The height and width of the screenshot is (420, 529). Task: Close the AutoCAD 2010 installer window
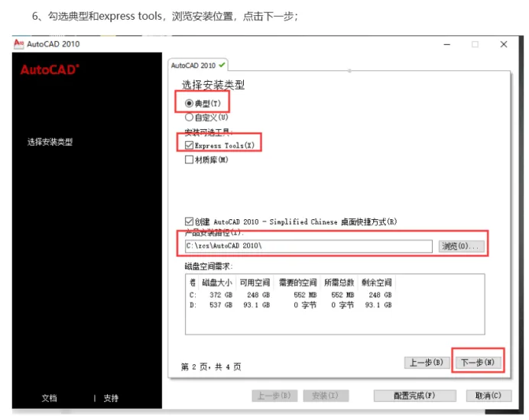503,44
